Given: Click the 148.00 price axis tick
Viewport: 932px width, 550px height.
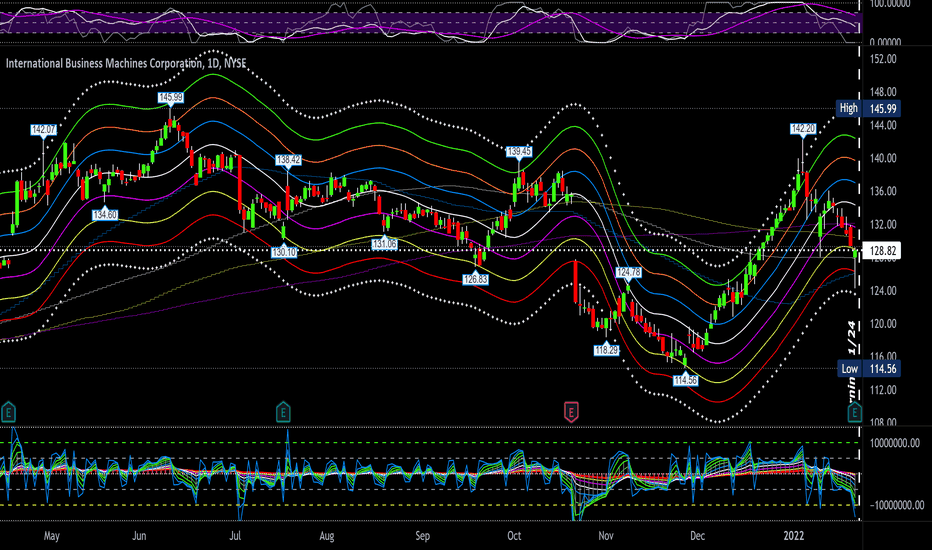Looking at the screenshot, I should click(x=883, y=92).
